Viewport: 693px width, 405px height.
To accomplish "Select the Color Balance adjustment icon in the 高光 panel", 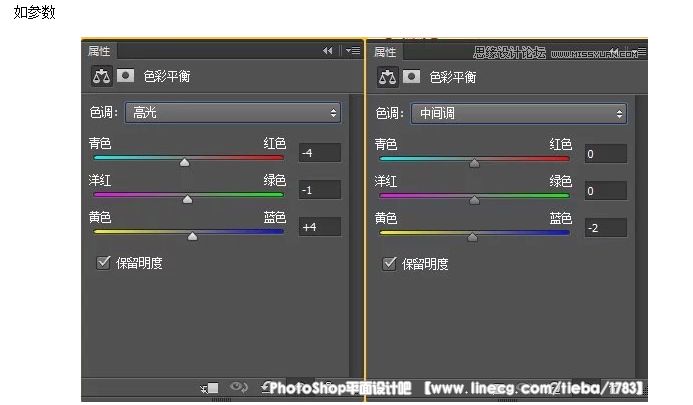I will coord(101,76).
